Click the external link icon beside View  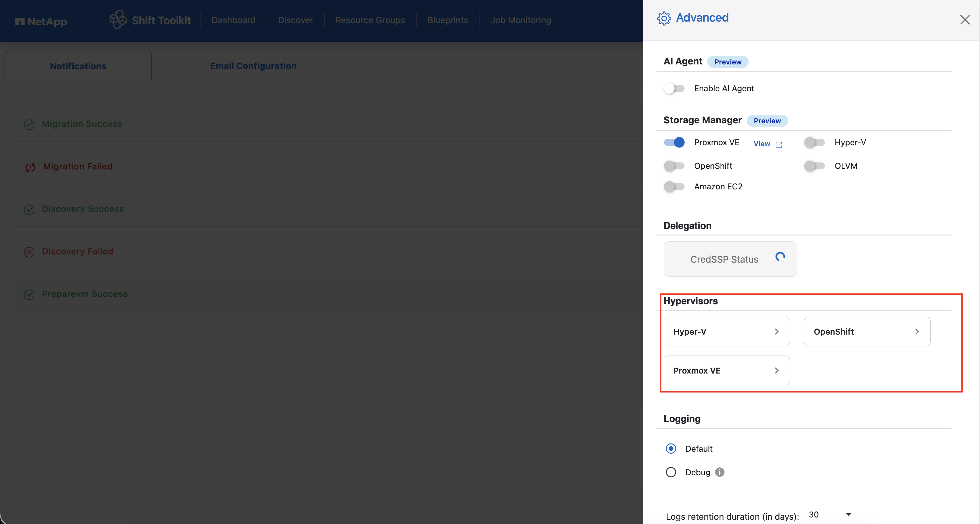tap(779, 144)
